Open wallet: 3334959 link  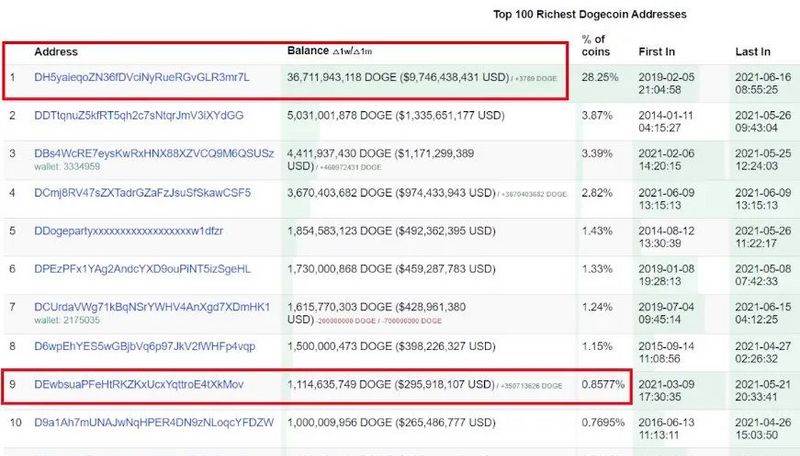pyautogui.click(x=67, y=167)
